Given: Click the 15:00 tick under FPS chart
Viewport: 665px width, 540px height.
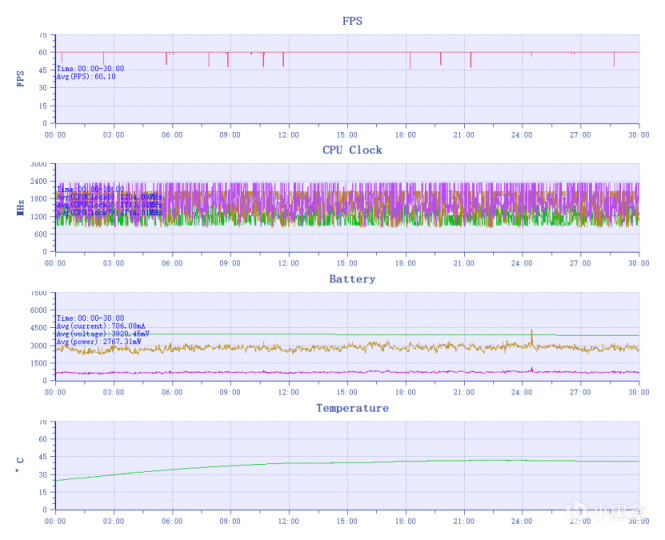Looking at the screenshot, I should click(347, 135).
